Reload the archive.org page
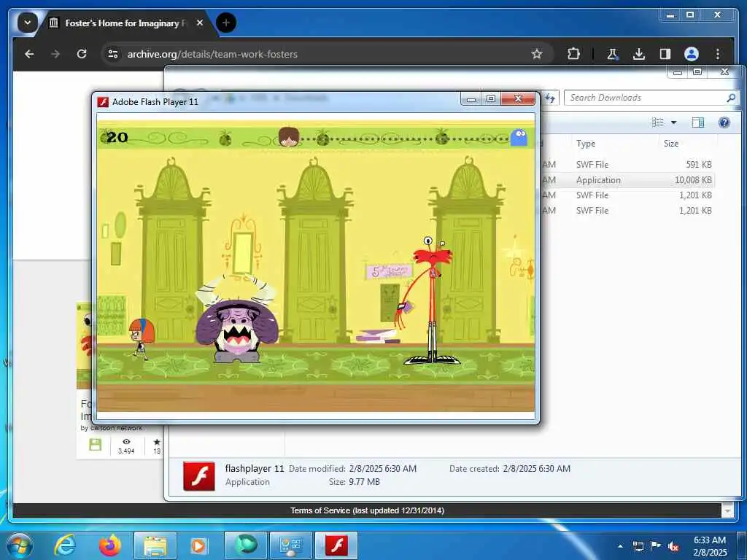Image resolution: width=747 pixels, height=560 pixels. [x=82, y=54]
